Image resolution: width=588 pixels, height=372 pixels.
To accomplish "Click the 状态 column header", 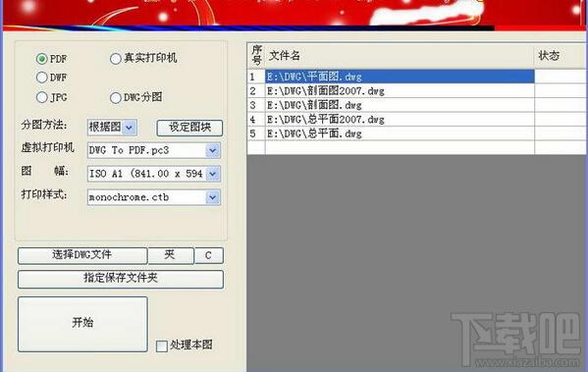I will (x=561, y=56).
